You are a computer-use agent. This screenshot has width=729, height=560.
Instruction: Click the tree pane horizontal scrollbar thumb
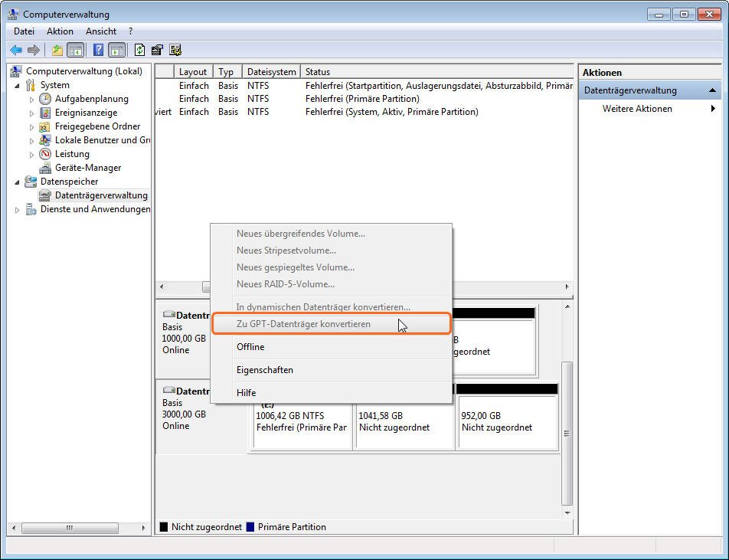click(x=70, y=528)
